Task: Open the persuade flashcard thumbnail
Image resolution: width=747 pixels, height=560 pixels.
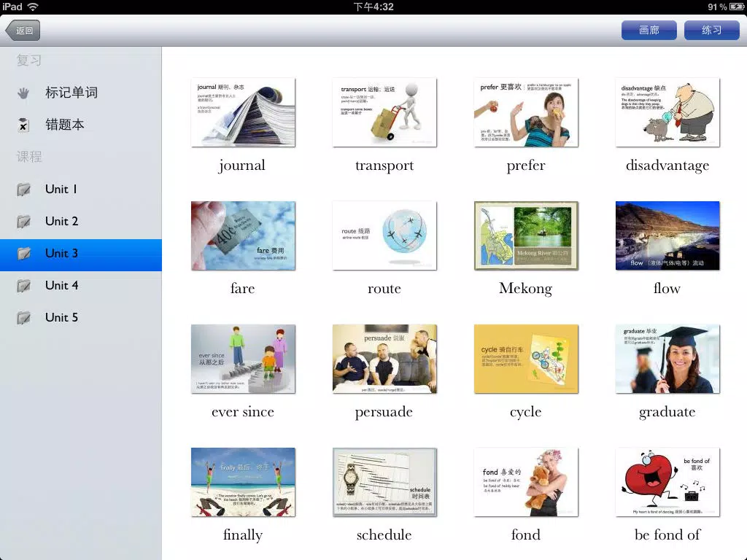Action: click(384, 359)
